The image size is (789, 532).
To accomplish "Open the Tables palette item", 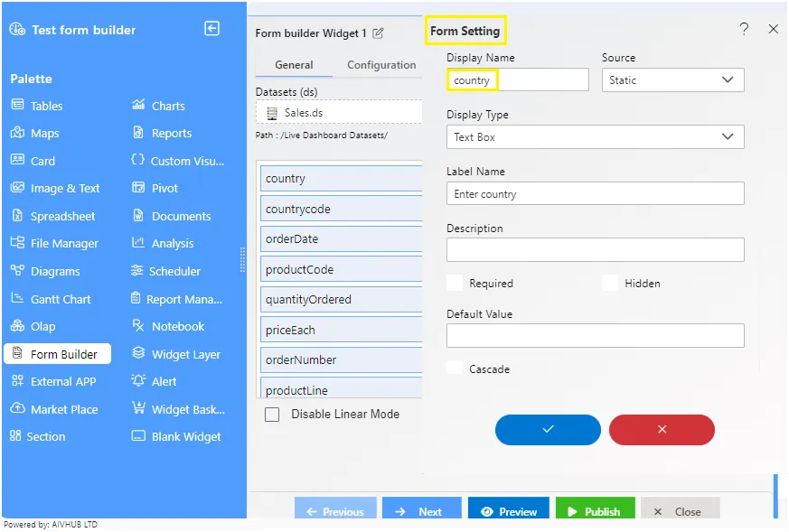I will click(37, 106).
